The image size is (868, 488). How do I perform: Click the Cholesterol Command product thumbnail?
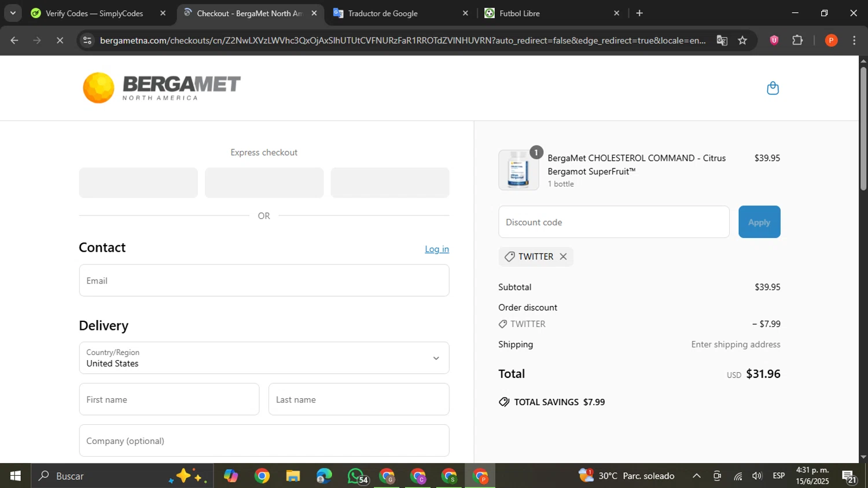point(518,170)
